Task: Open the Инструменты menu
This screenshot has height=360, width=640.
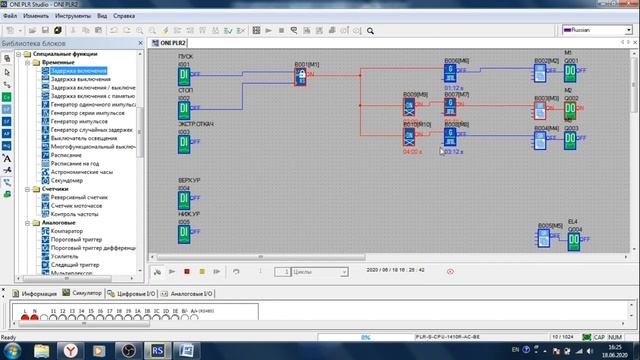Action: [73, 16]
